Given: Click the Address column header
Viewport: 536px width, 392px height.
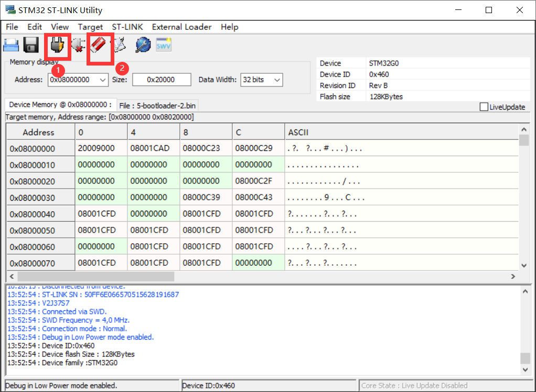Looking at the screenshot, I should 41,132.
